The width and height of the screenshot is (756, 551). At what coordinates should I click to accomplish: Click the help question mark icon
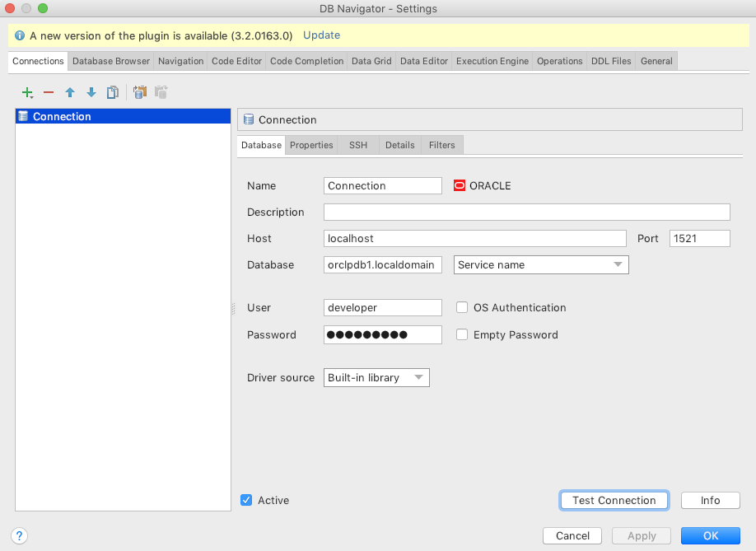[x=20, y=535]
